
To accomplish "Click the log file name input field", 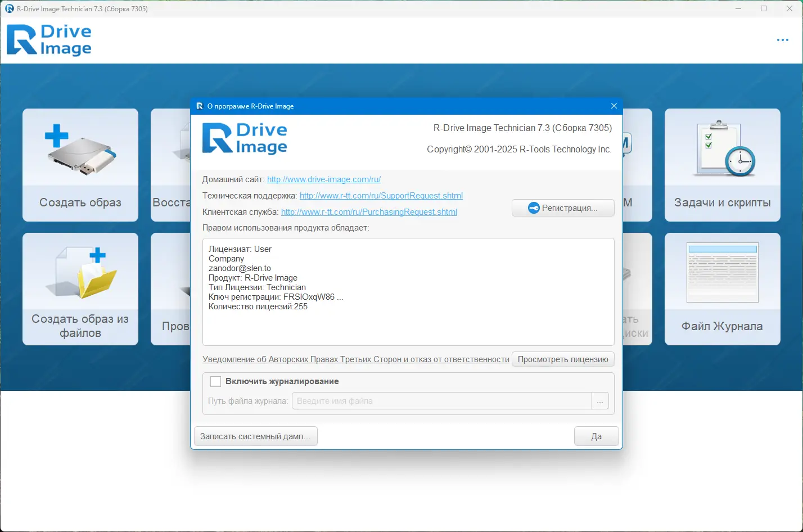I will (442, 401).
